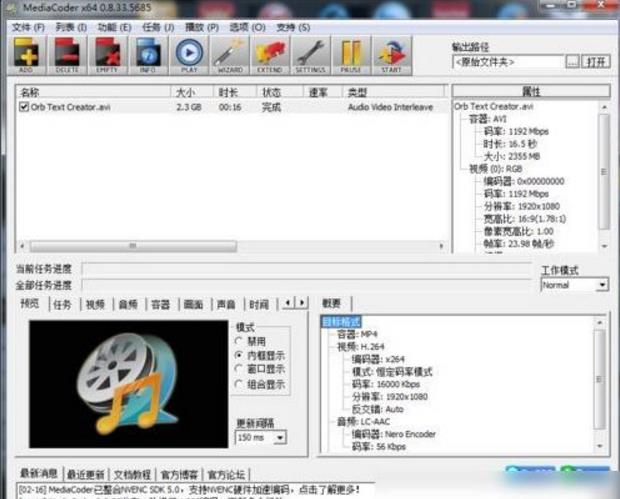Click the DELETE toolbar icon
This screenshot has height=499, width=620.
[x=67, y=55]
